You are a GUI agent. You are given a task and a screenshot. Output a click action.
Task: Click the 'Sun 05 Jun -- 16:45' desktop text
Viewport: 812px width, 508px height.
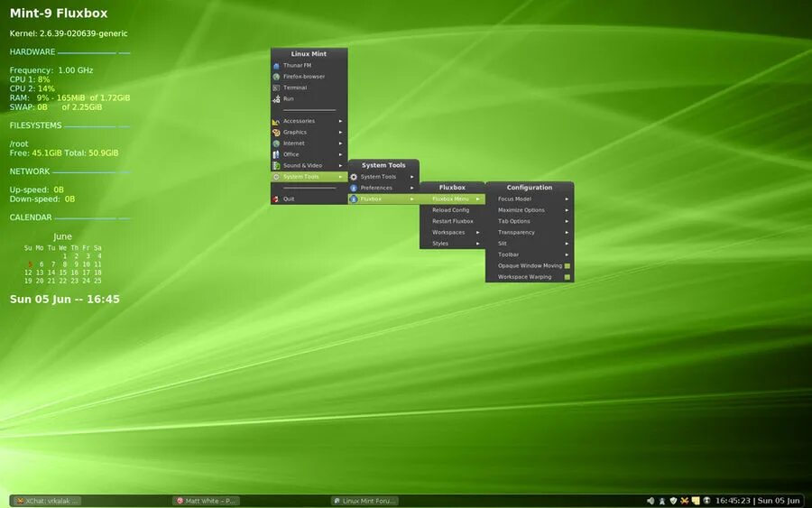pyautogui.click(x=65, y=300)
